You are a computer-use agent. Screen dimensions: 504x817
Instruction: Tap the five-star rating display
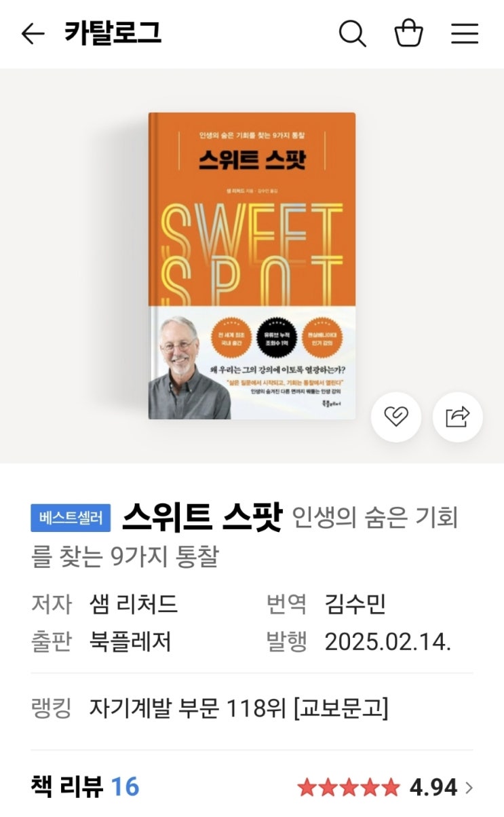[x=349, y=787]
